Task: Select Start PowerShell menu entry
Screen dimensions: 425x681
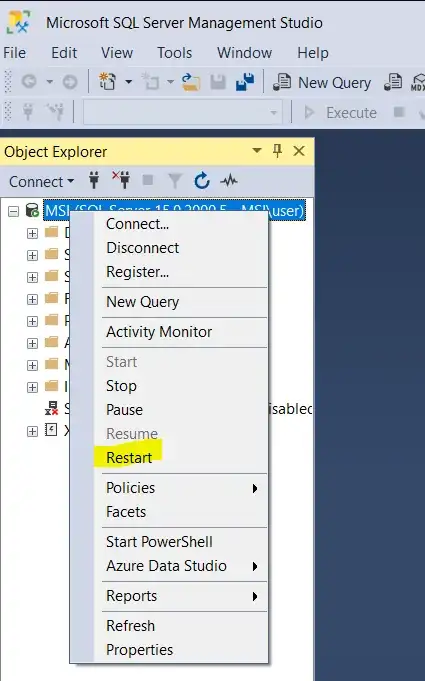Action: (x=159, y=542)
